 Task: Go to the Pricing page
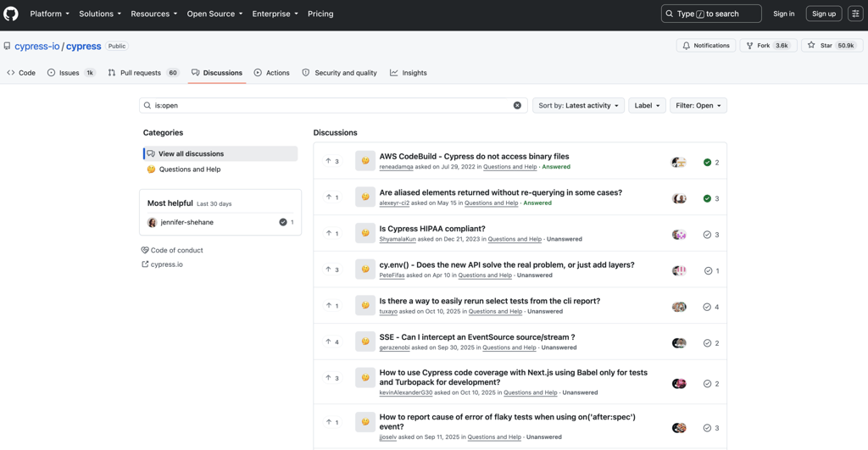[320, 14]
